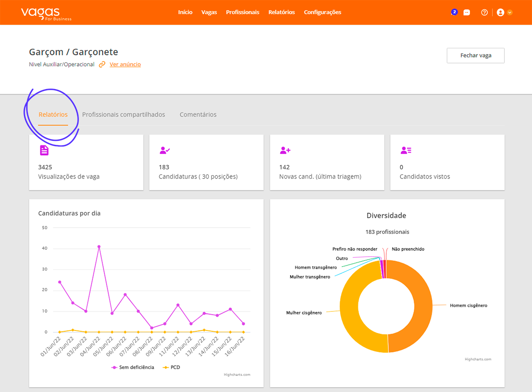Click the person-plus icon in Novas cand. card
Viewport: 532px width, 392px height.
point(285,150)
